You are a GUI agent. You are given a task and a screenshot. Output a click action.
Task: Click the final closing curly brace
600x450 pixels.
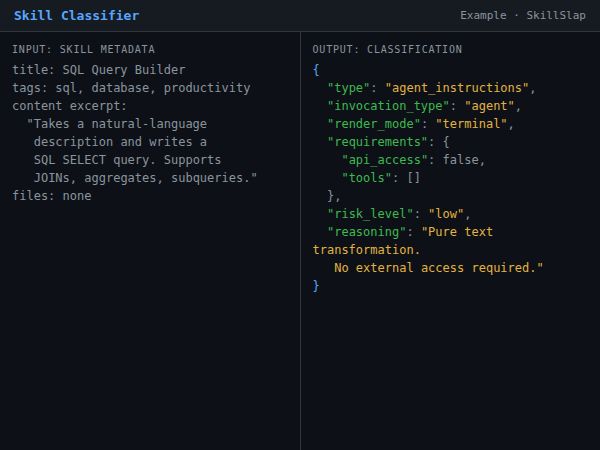click(x=316, y=286)
